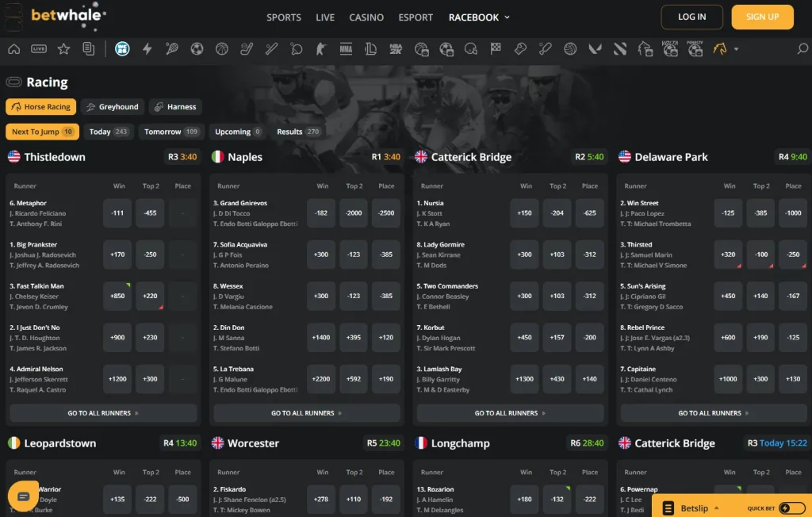Select the baseball bat sport icon

pyautogui.click(x=271, y=48)
